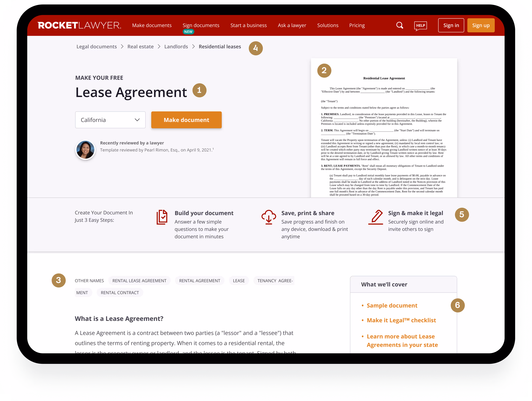Click the Rocket Lawyer logo
This screenshot has height=401, width=532.
pos(79,25)
